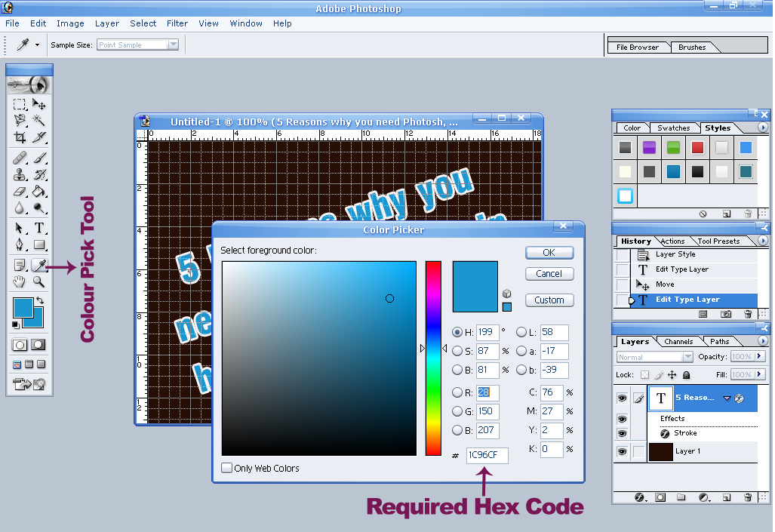Select the History Brush tool
This screenshot has height=532, width=775.
[39, 174]
